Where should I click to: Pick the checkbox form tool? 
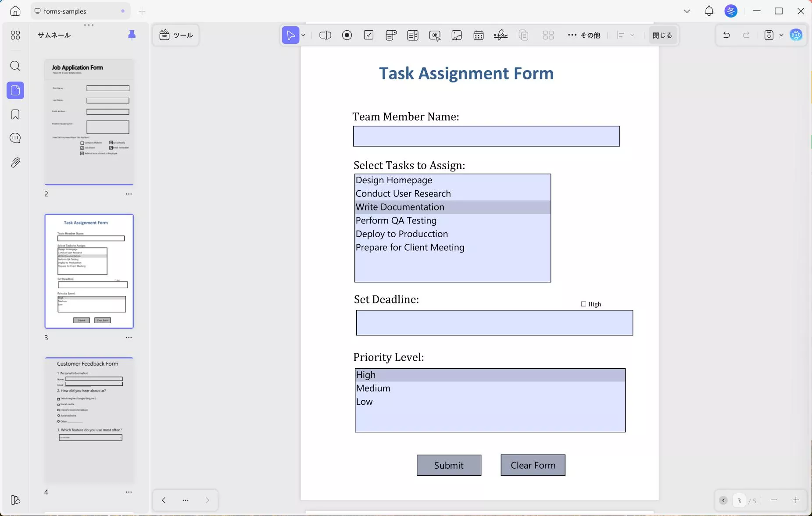pos(369,35)
